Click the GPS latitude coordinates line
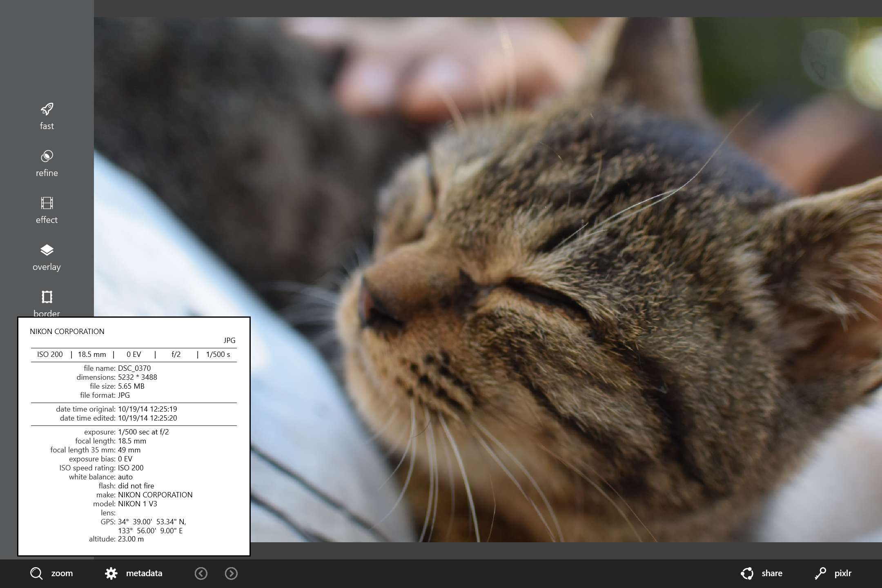Image resolution: width=882 pixels, height=588 pixels. tap(152, 522)
